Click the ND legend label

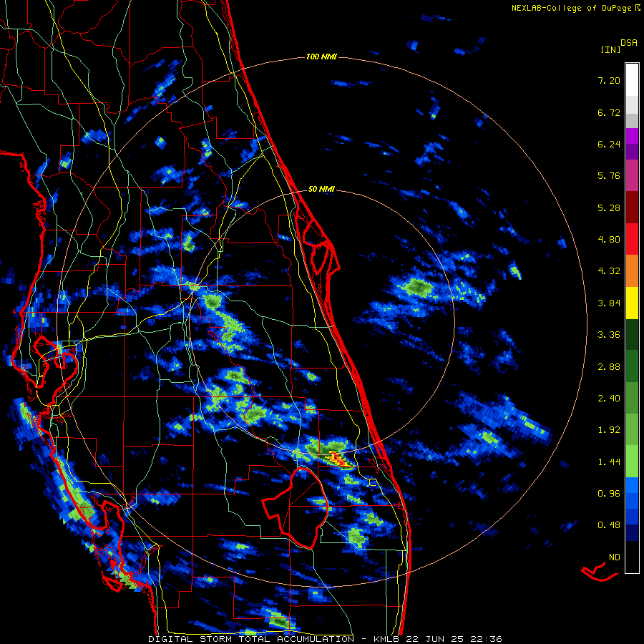615,557
